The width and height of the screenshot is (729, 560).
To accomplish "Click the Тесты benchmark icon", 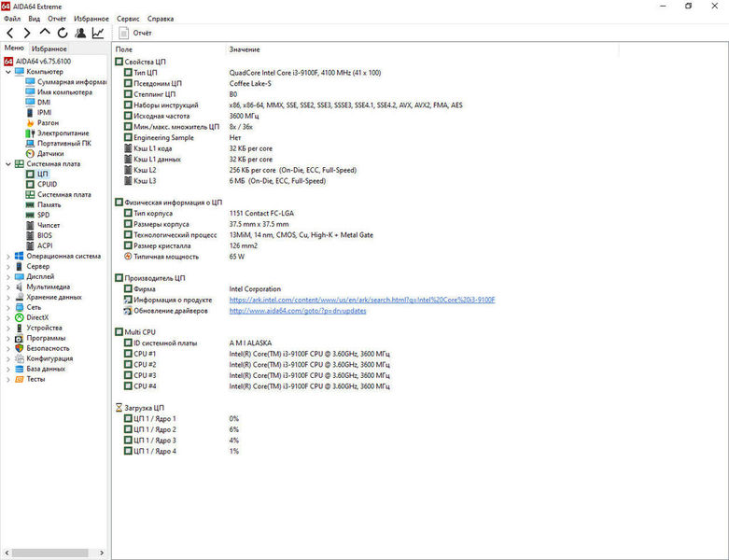I will tap(19, 379).
